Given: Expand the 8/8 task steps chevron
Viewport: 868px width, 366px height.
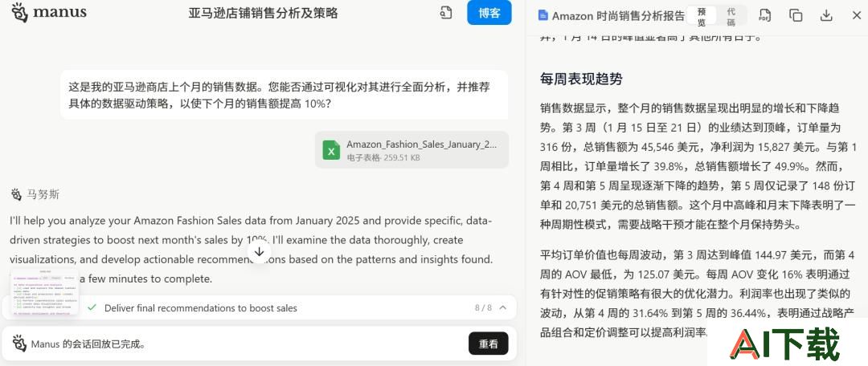Looking at the screenshot, I should click(502, 307).
